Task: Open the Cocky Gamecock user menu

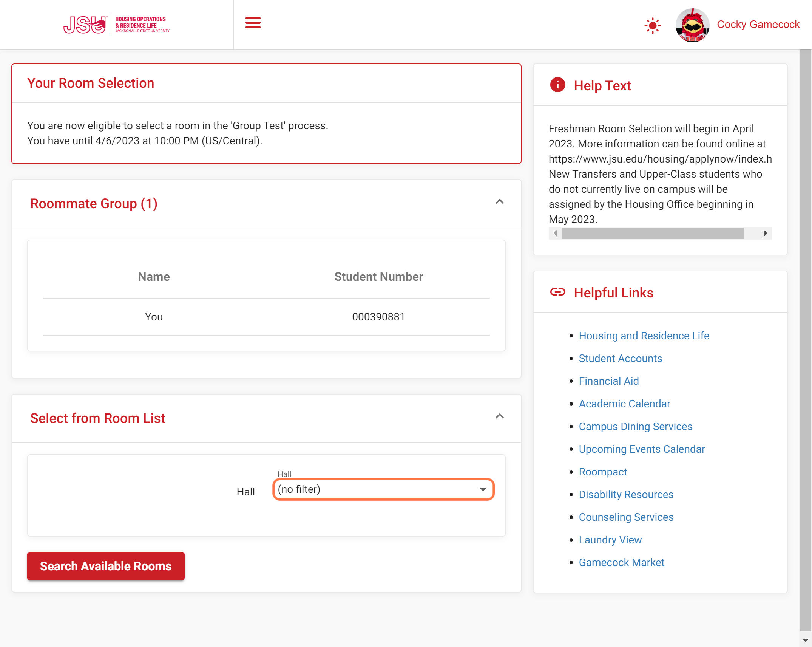Action: [758, 25]
